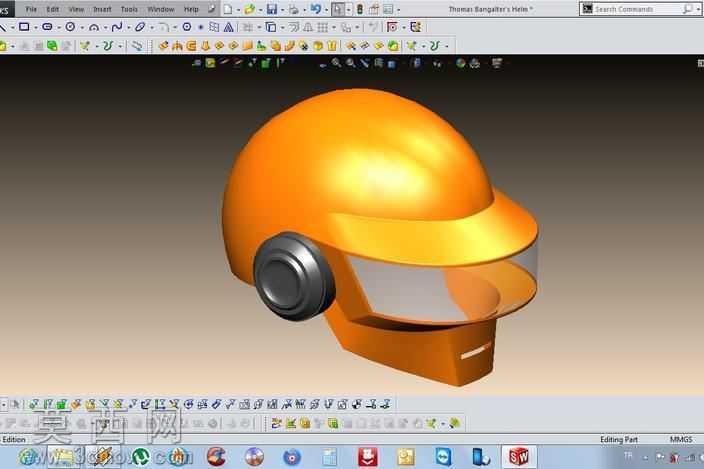The height and width of the screenshot is (469, 704).
Task: Open Edit Appearance color ball
Action: [x=461, y=63]
